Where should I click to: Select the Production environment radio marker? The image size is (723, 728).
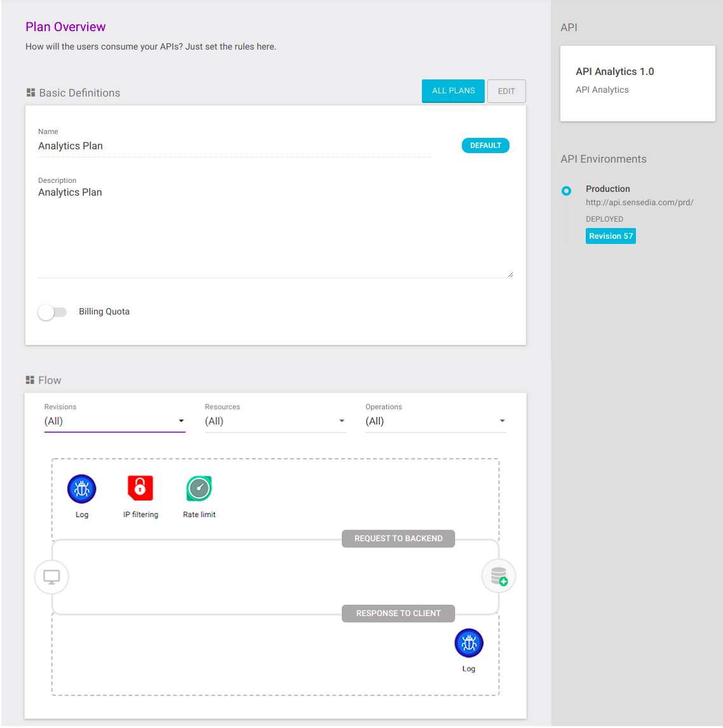567,191
